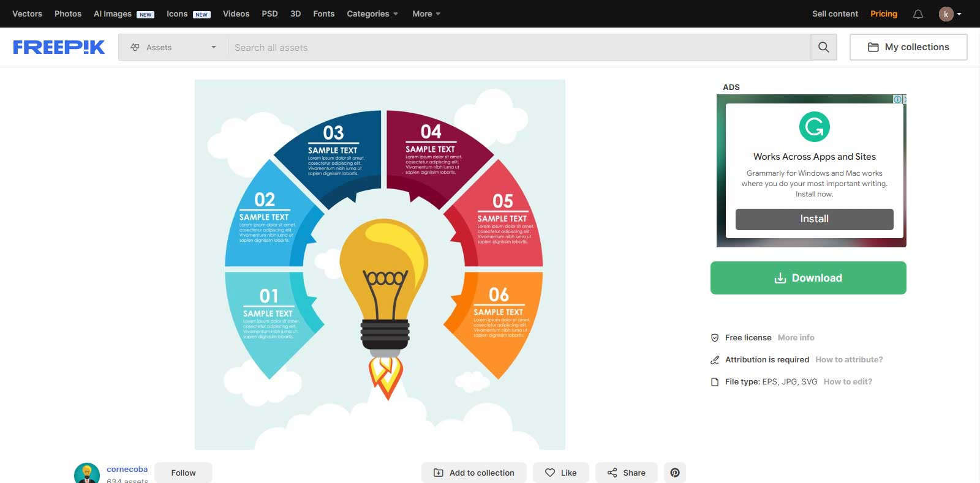Open PSD section
980x483 pixels.
[269, 13]
